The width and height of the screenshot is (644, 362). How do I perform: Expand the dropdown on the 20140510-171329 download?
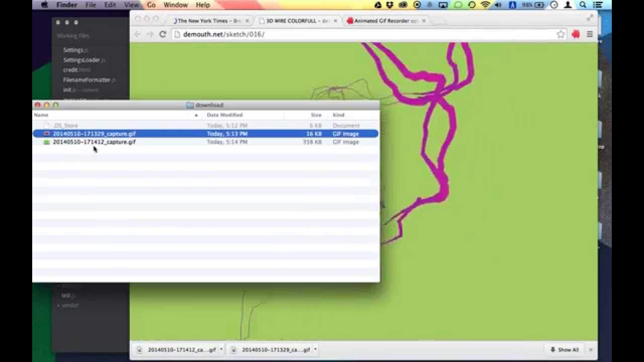(x=314, y=349)
